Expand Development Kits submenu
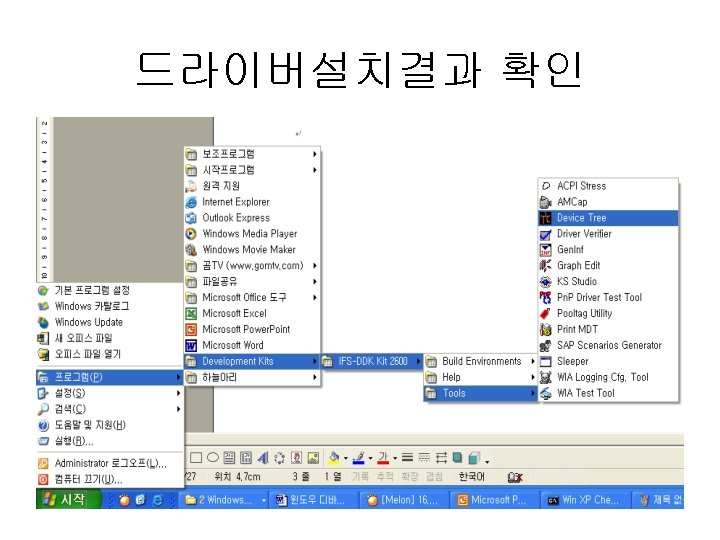Viewport: 720px width, 540px height. 252,361
